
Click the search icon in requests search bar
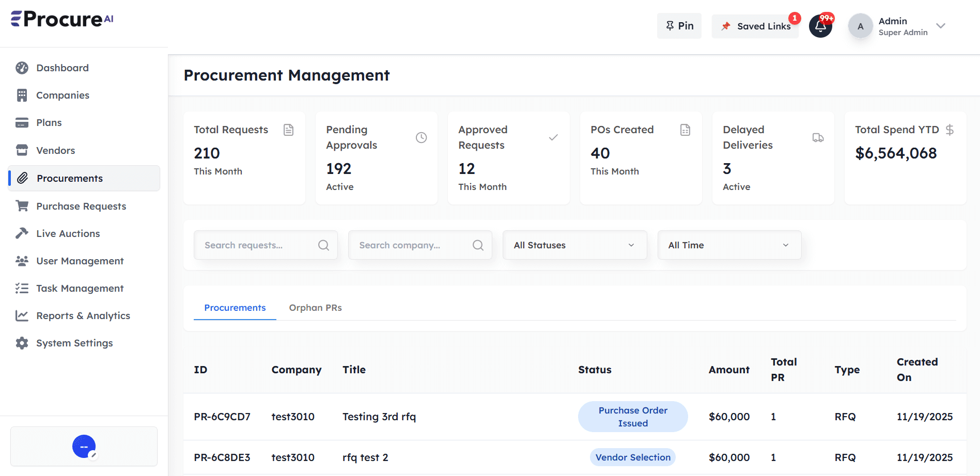[323, 245]
